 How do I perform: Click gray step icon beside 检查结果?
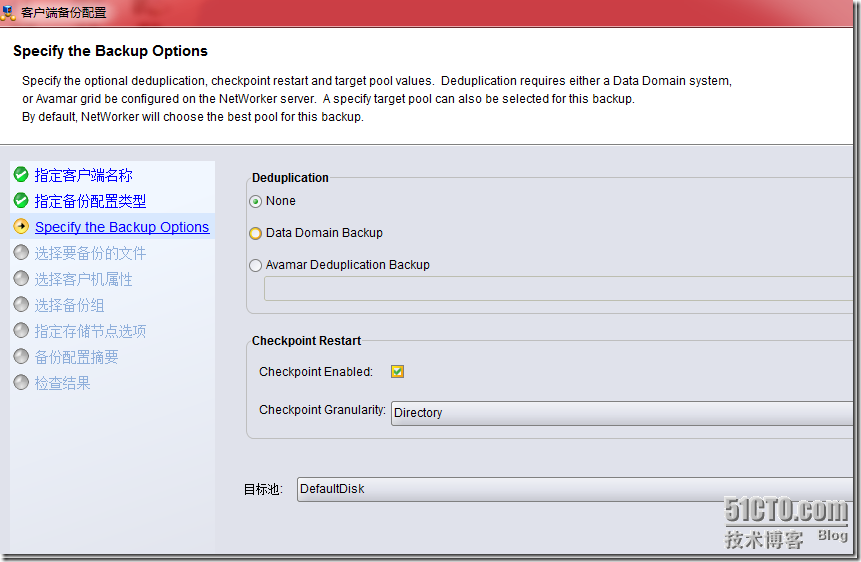click(21, 382)
